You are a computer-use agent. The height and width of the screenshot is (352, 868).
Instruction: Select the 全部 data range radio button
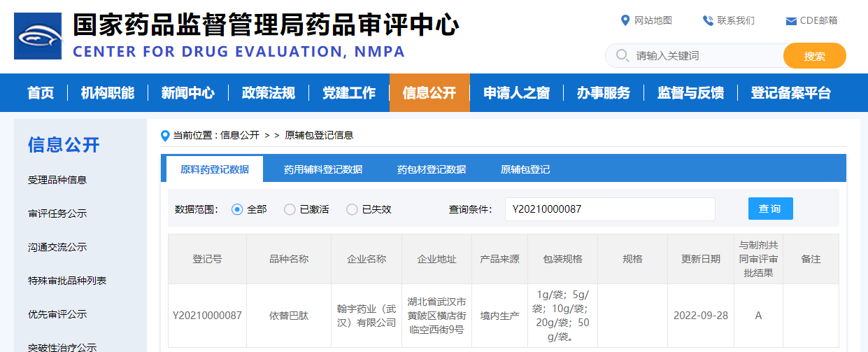237,209
